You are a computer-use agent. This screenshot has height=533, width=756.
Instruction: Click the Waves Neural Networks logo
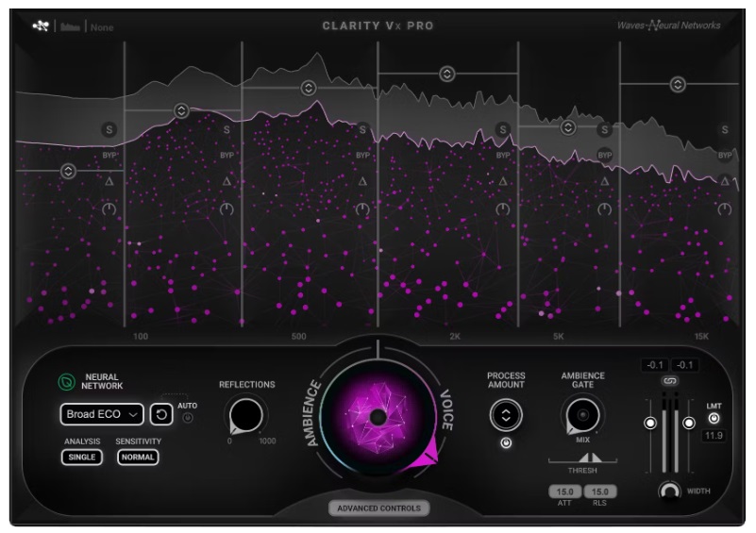(669, 25)
